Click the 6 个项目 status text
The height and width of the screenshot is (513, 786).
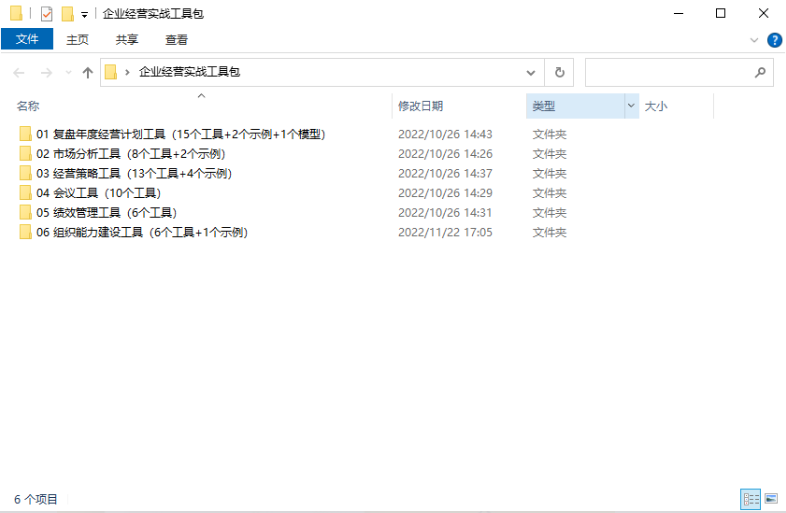[x=36, y=499]
